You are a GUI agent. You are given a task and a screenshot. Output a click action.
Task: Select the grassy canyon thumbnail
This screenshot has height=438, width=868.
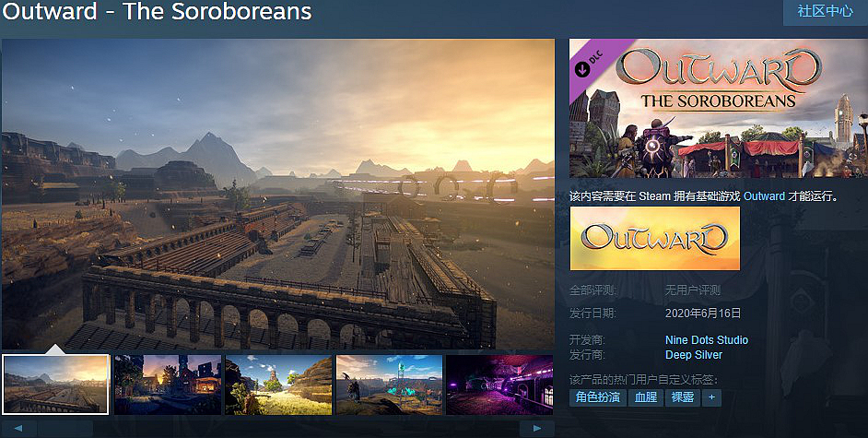pyautogui.click(x=278, y=385)
